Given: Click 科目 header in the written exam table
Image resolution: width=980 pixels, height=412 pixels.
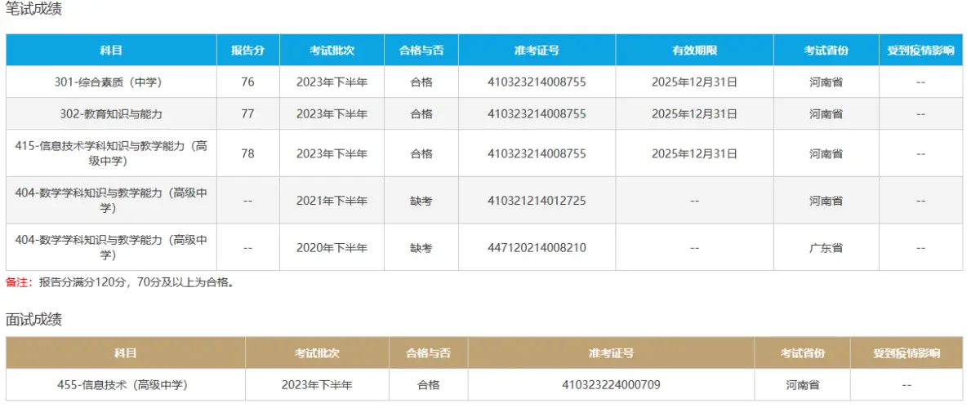Looking at the screenshot, I should click(111, 51).
